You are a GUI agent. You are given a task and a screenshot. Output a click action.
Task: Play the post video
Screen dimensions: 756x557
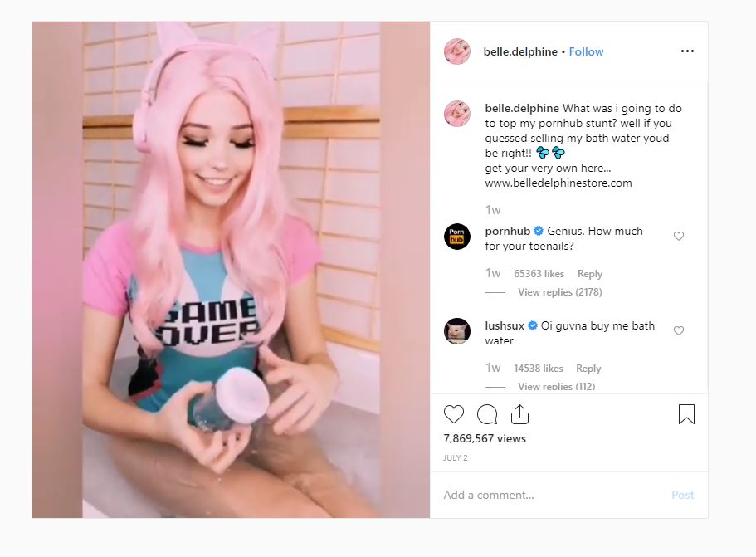point(231,270)
